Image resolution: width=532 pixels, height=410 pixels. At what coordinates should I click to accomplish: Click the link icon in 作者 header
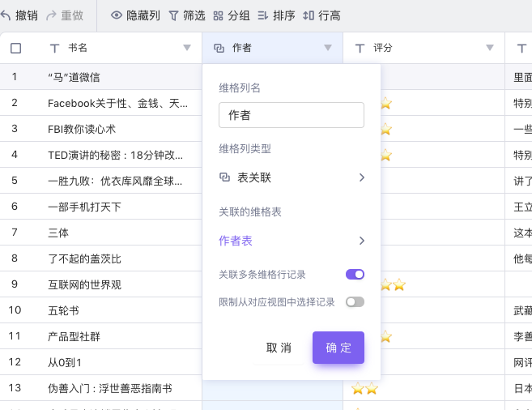coord(219,49)
